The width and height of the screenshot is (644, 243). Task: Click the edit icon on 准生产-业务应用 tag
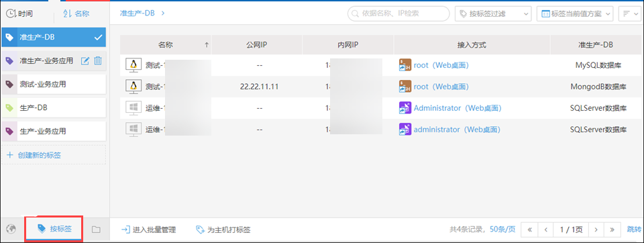(85, 61)
